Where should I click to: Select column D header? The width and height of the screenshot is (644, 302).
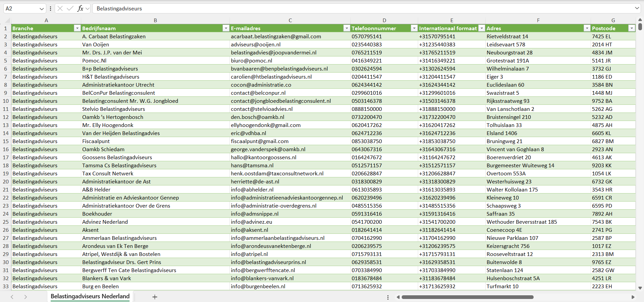click(x=384, y=20)
